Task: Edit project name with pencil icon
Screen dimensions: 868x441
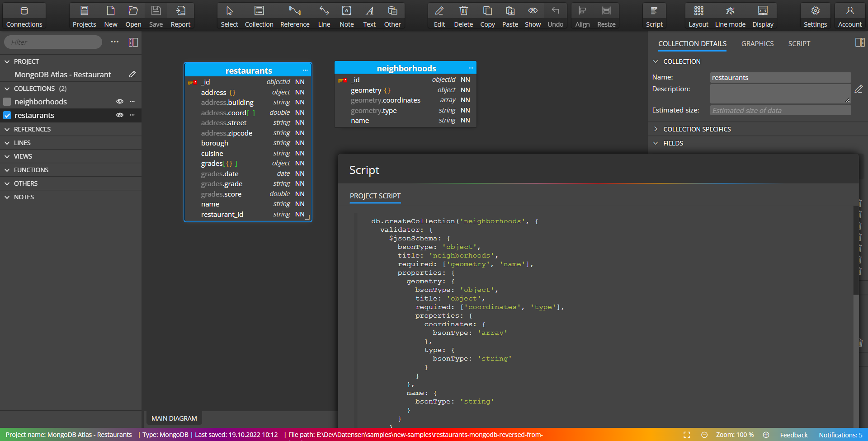Action: click(x=132, y=74)
